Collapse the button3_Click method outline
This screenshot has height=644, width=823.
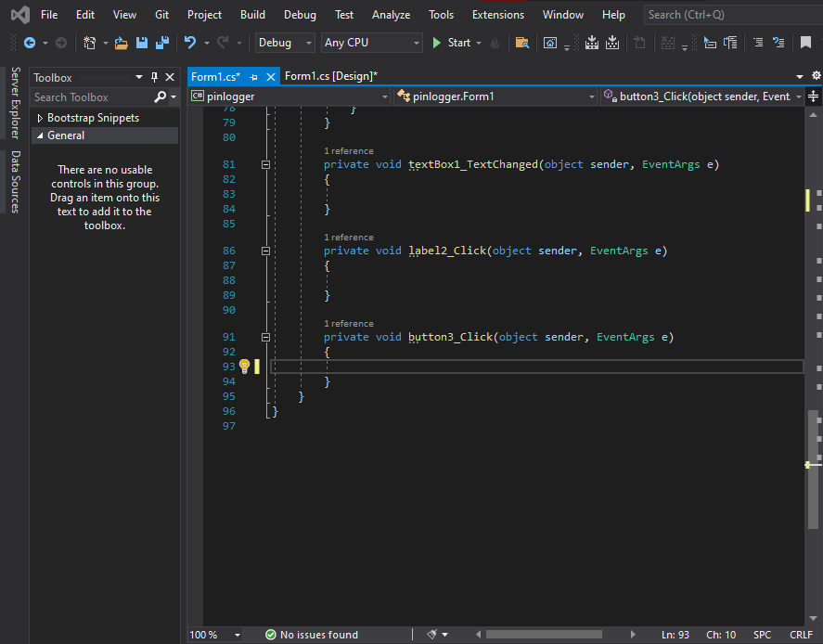pyautogui.click(x=265, y=338)
